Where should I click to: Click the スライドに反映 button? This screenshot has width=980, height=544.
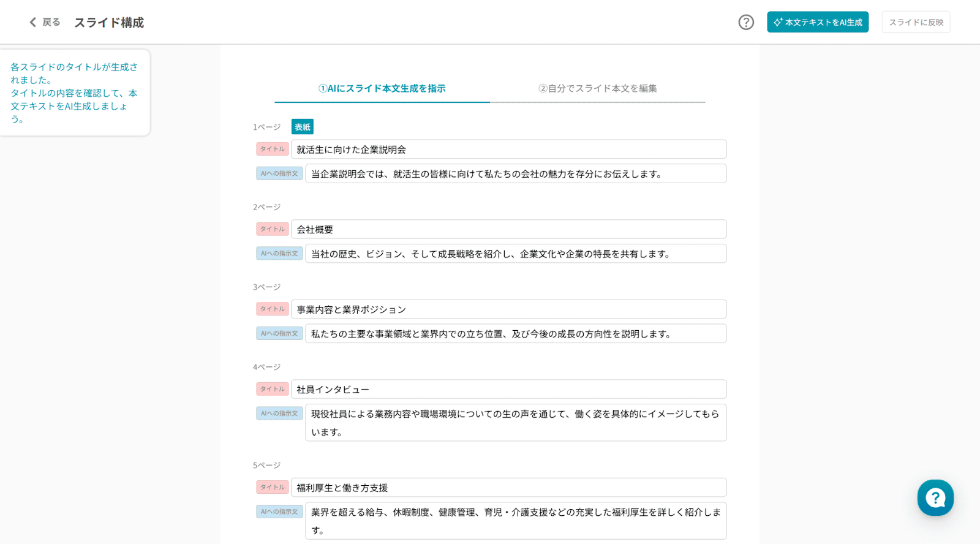pos(916,22)
